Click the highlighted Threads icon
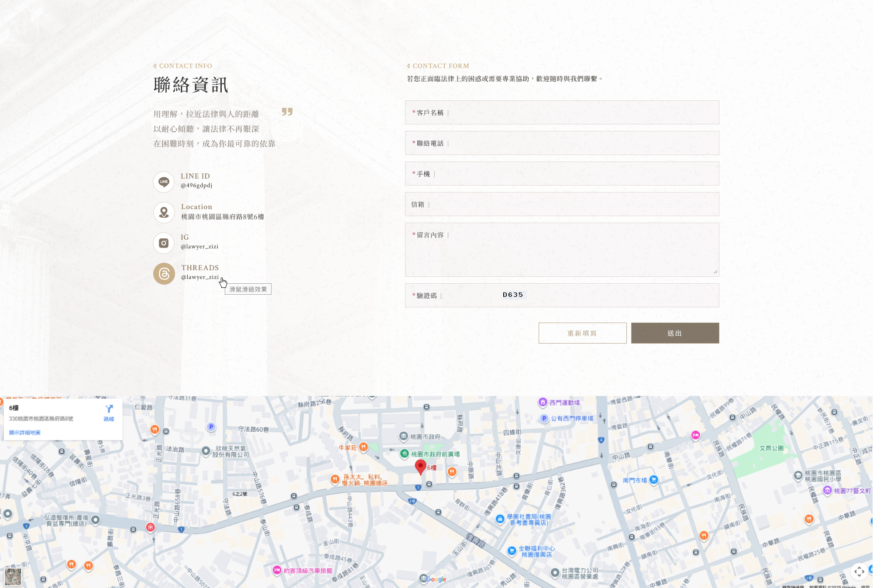This screenshot has width=873, height=588. [164, 274]
